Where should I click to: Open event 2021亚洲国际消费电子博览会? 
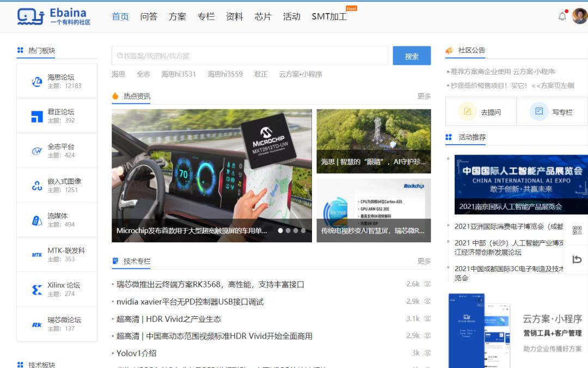coord(509,226)
